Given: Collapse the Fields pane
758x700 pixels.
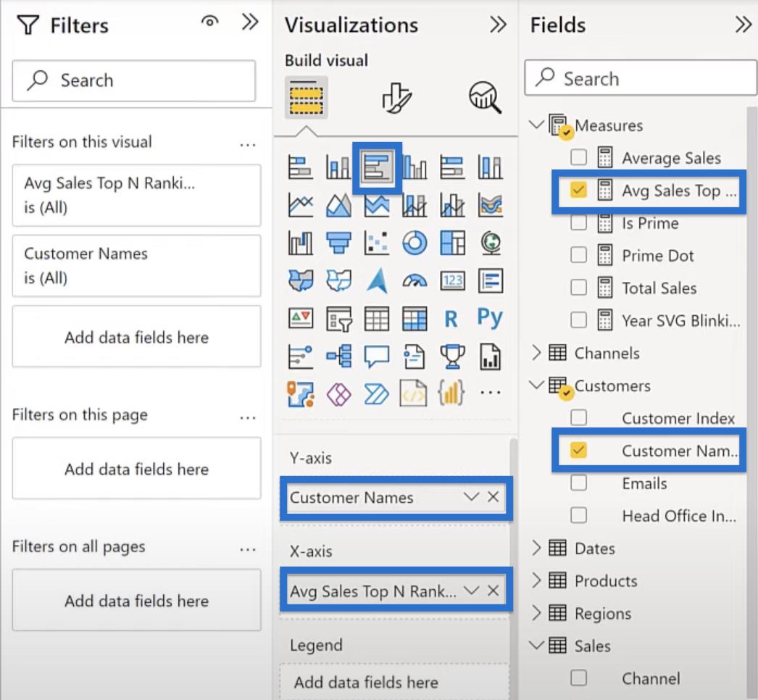Looking at the screenshot, I should coord(744,24).
